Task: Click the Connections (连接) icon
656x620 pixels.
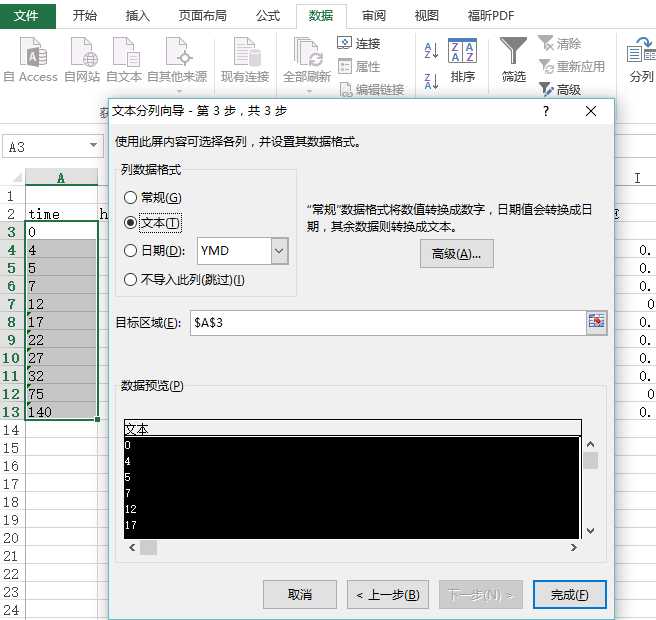Action: point(344,43)
